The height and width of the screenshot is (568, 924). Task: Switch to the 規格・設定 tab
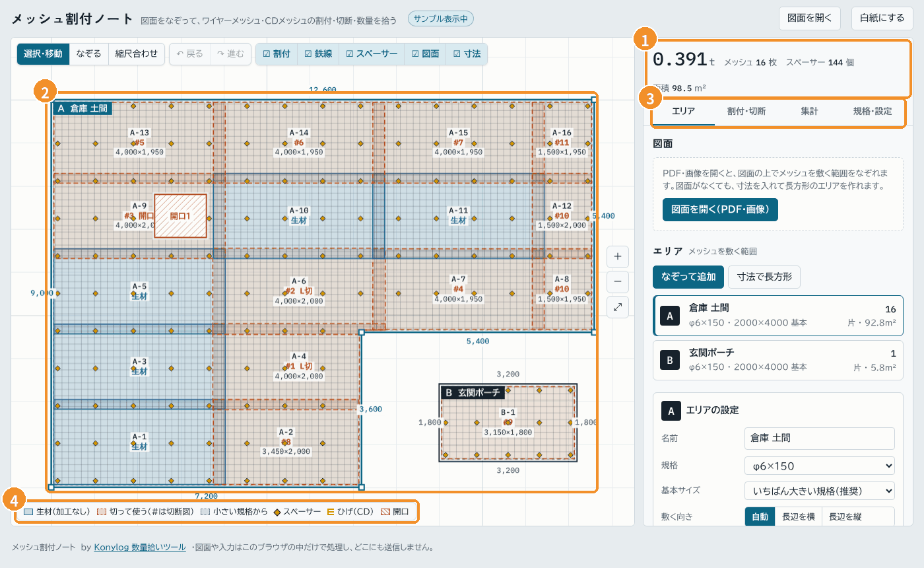pyautogui.click(x=873, y=111)
